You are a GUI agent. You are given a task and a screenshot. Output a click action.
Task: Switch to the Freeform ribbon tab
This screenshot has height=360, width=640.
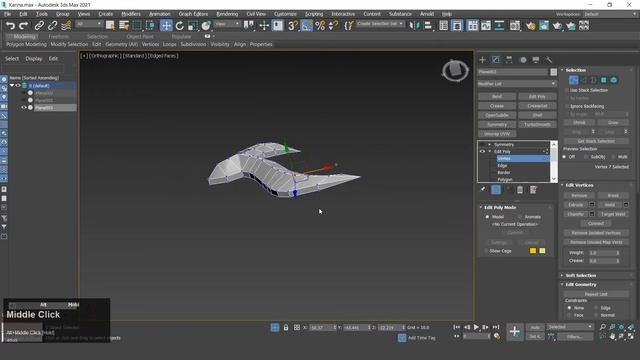pyautogui.click(x=59, y=36)
